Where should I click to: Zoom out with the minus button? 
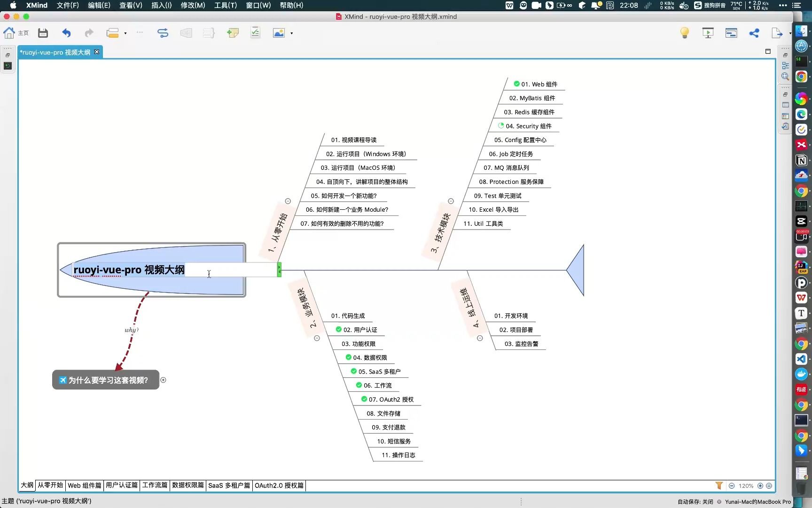point(732,486)
